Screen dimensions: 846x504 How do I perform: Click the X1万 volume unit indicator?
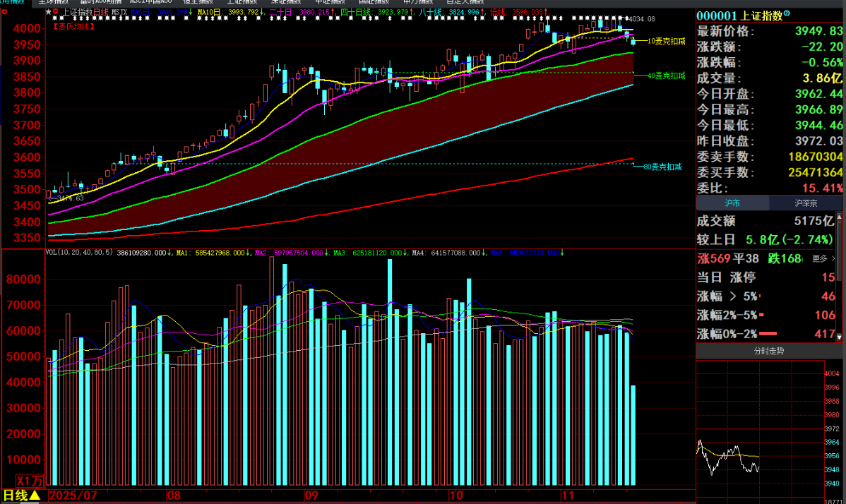[30, 481]
